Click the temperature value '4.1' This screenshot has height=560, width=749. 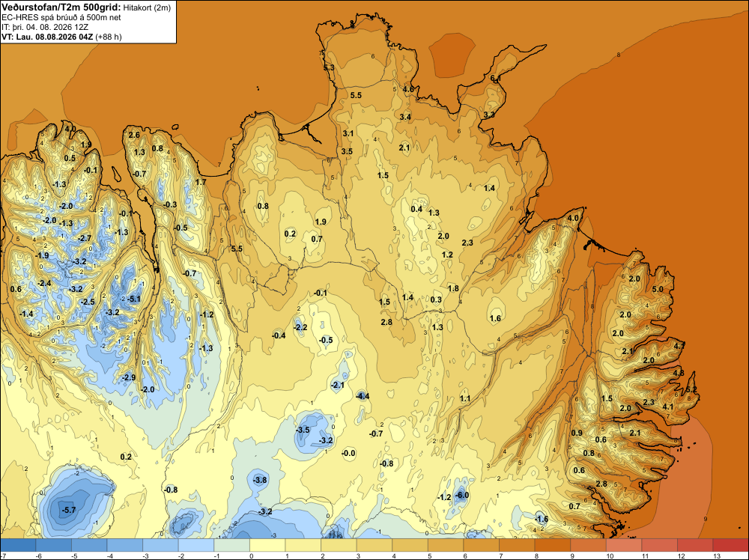pyautogui.click(x=668, y=407)
